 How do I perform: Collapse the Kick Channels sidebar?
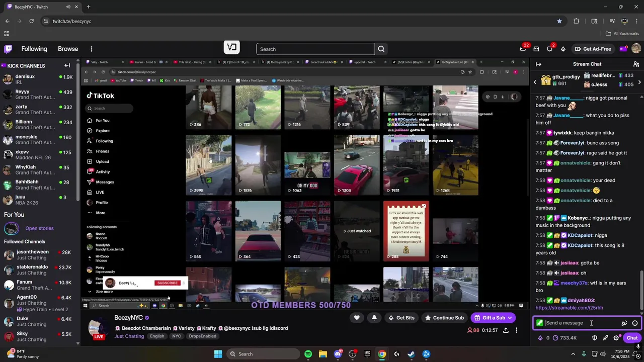[x=67, y=65]
